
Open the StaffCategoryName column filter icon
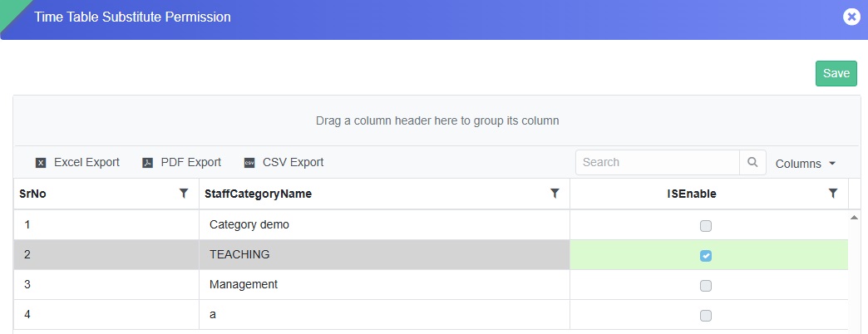(555, 194)
